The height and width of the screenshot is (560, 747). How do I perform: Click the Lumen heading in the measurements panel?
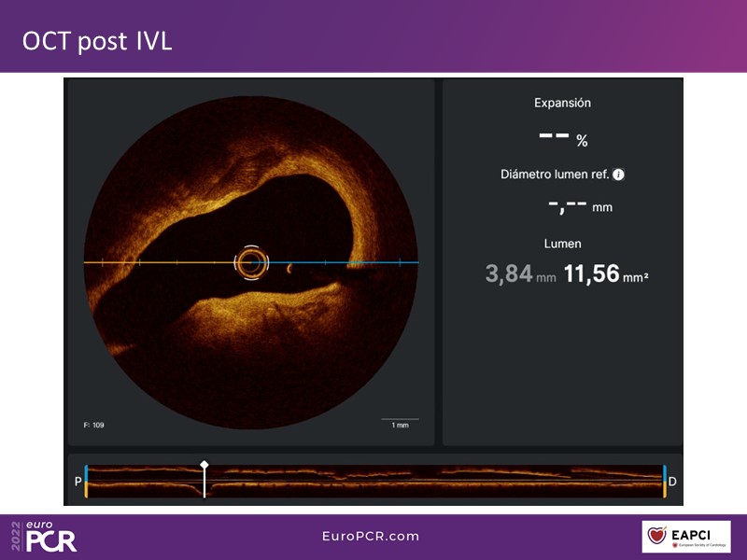tap(562, 244)
